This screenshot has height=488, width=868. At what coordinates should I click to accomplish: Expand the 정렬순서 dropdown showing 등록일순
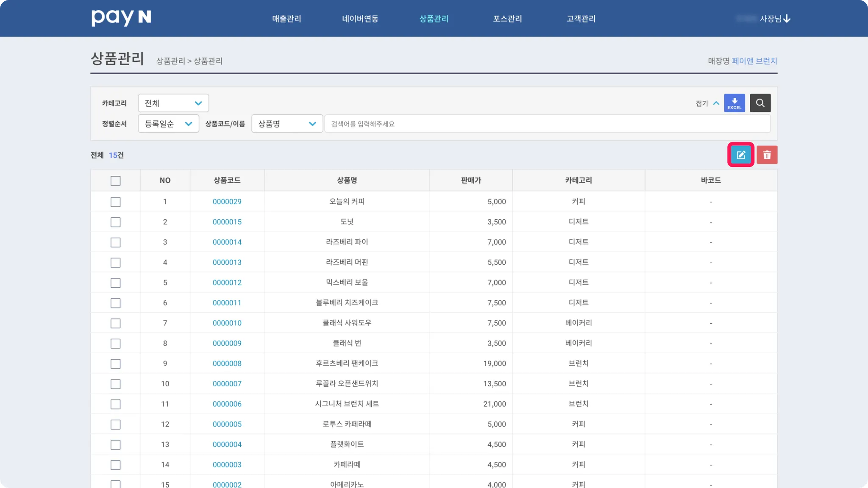click(168, 124)
